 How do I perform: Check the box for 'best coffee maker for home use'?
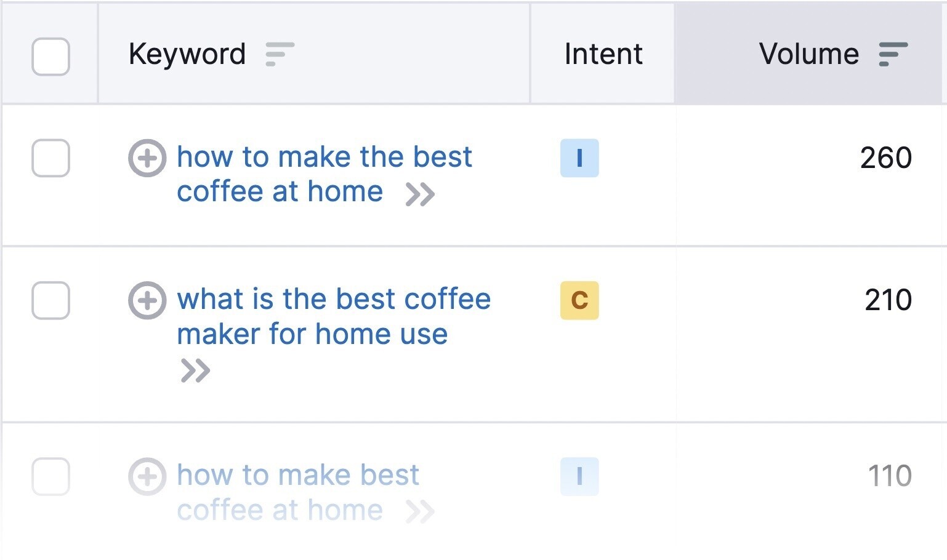[x=50, y=300]
